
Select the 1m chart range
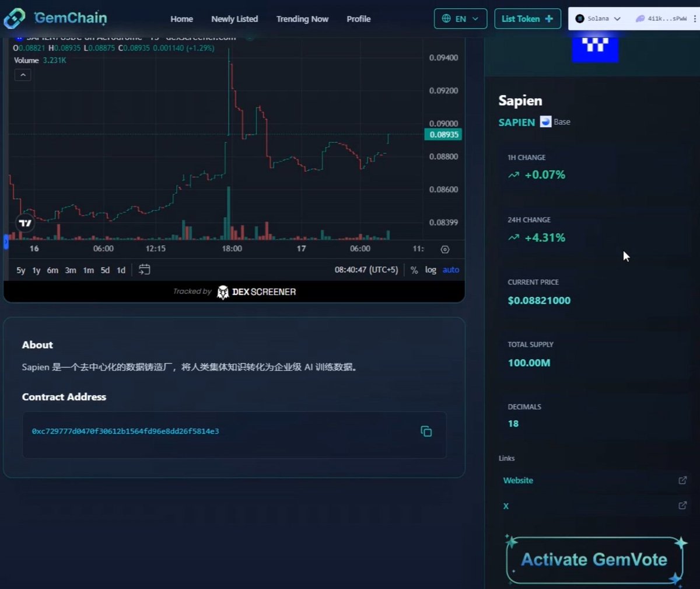coord(89,270)
